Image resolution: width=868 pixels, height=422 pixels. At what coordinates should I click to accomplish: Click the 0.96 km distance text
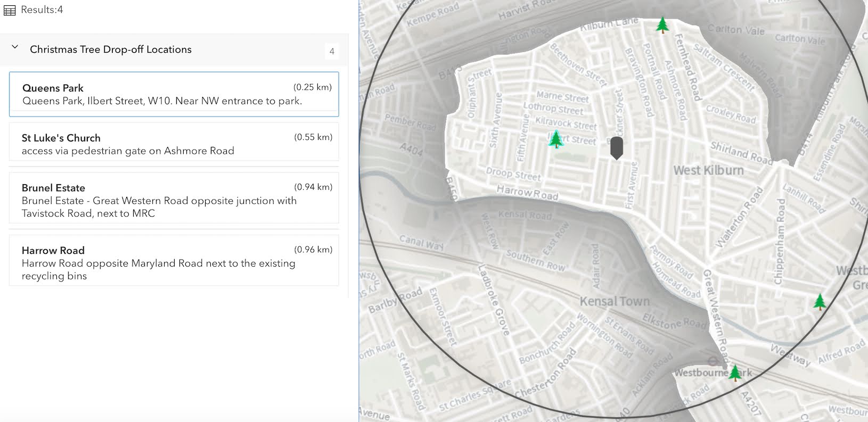coord(313,250)
